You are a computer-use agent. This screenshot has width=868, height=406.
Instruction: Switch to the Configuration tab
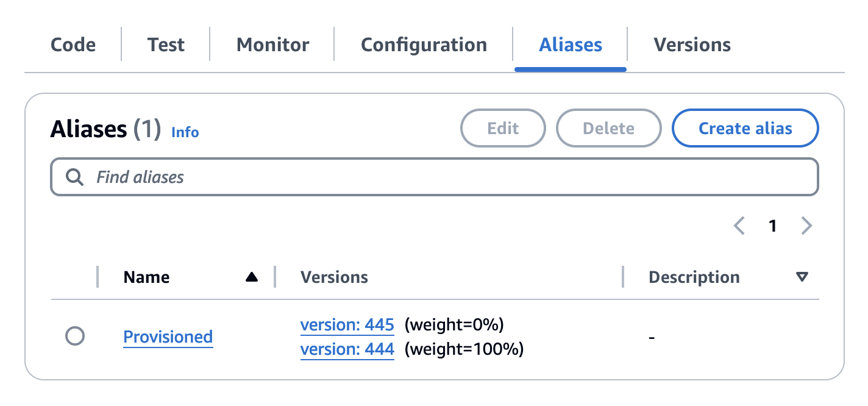[x=424, y=44]
